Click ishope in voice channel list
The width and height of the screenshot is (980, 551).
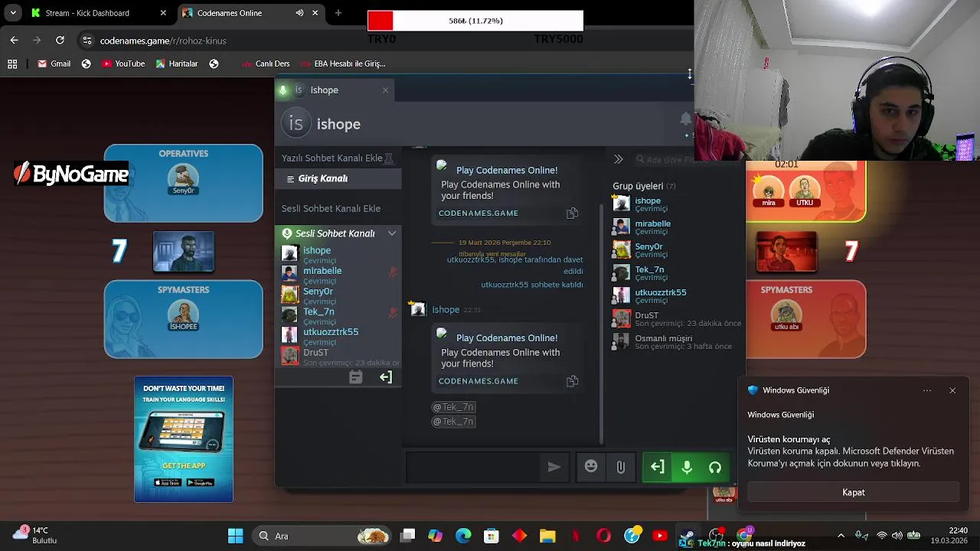[317, 250]
